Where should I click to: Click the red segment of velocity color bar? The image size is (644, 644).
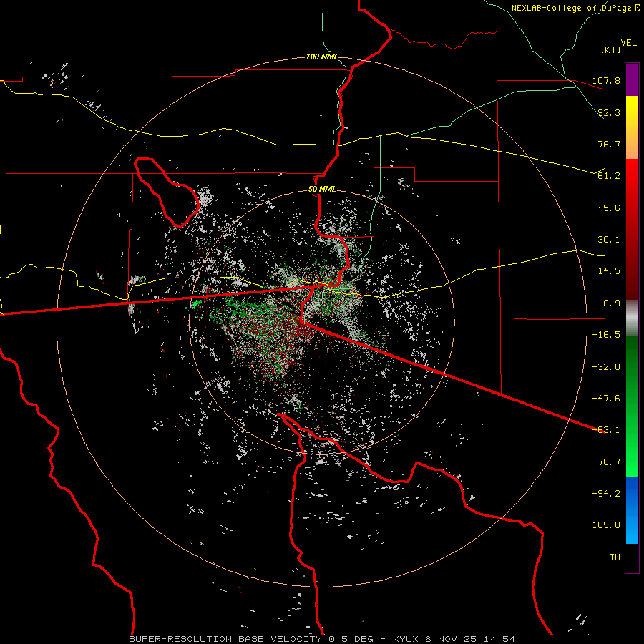pyautogui.click(x=632, y=229)
